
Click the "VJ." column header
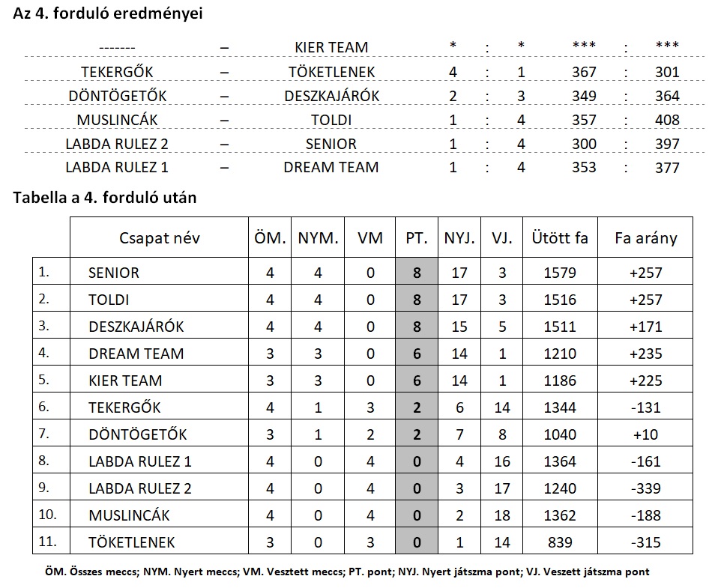point(502,238)
